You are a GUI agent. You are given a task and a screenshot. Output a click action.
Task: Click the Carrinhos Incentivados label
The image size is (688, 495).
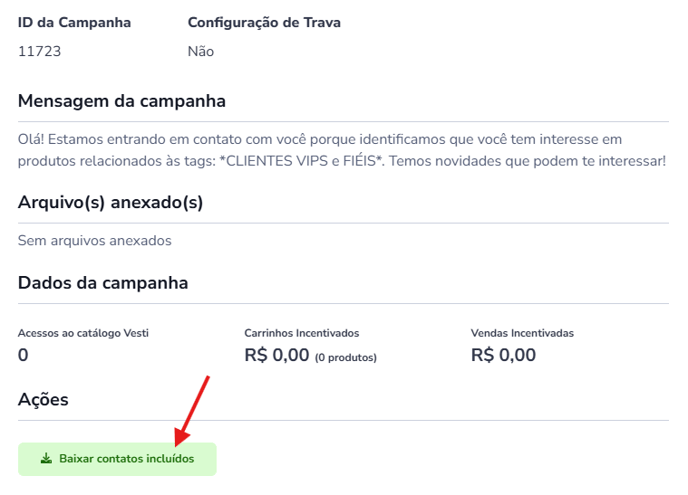point(302,333)
